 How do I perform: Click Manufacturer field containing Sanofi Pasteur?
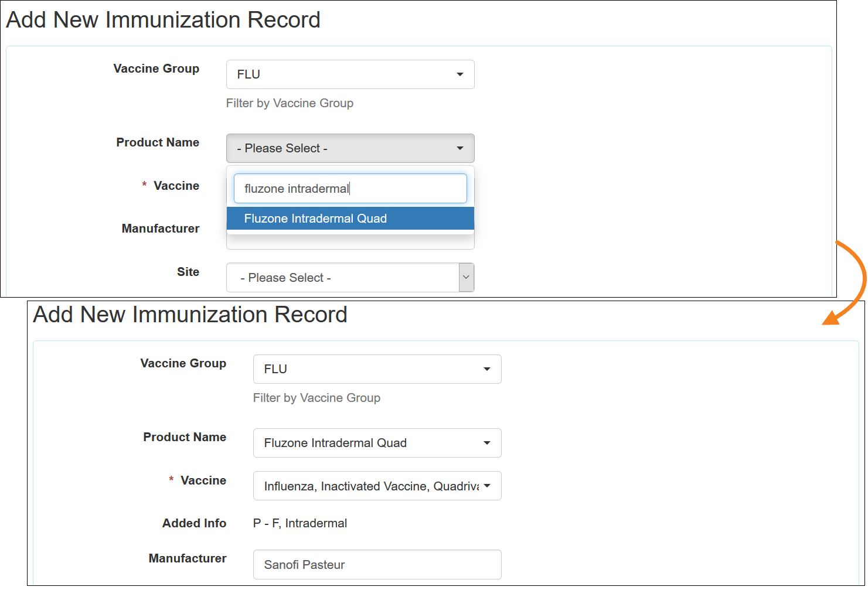(377, 564)
